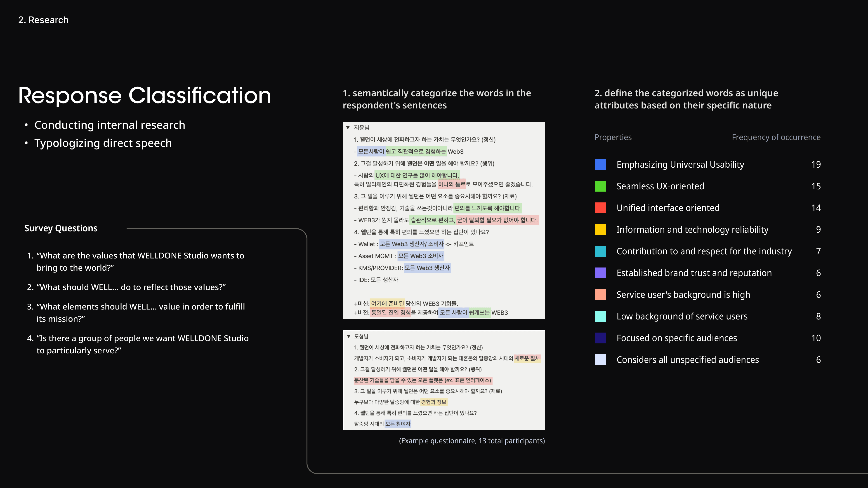Collapse the 지윤님 toggle triangle
This screenshot has width=868, height=488.
pyautogui.click(x=348, y=128)
